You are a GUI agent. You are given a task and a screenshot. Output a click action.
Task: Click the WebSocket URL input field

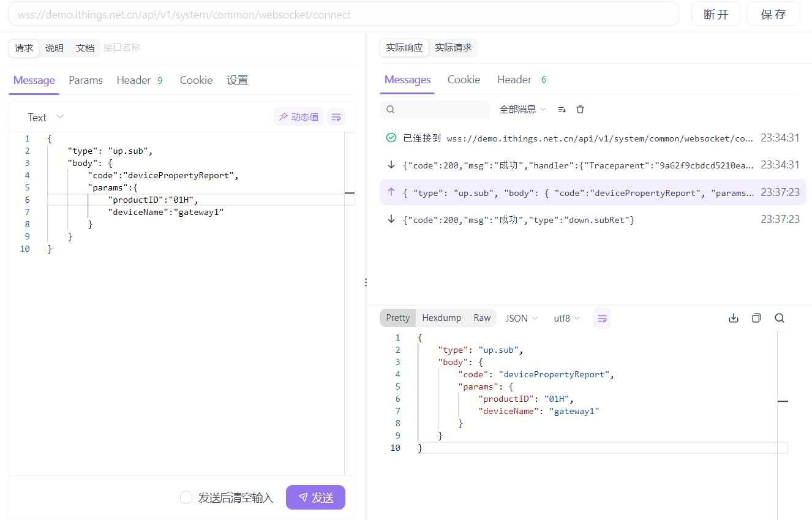343,15
